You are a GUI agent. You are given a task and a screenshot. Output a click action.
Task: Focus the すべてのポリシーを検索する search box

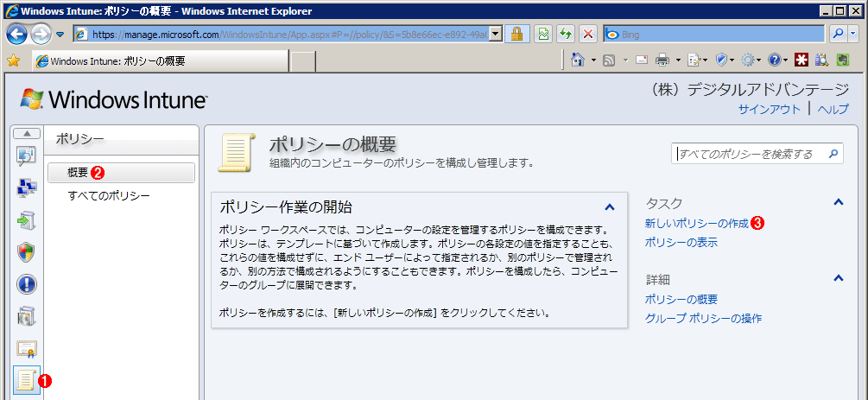(750, 154)
